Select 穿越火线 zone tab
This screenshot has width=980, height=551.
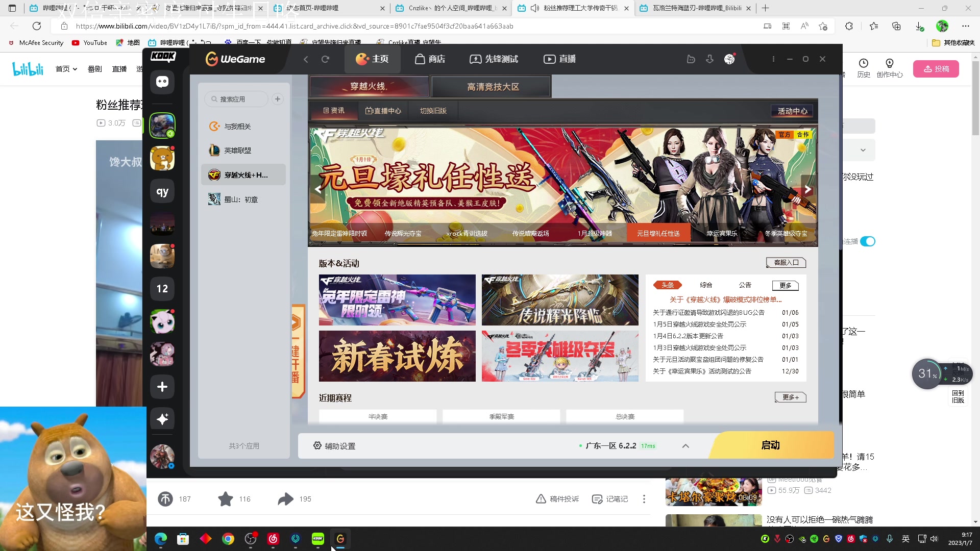[x=369, y=87]
